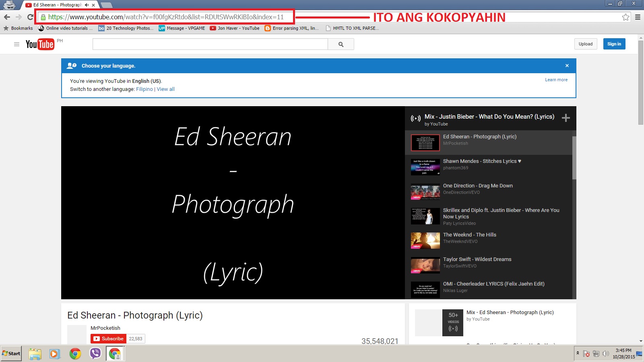Open Google Chrome taskbar icon

[75, 354]
